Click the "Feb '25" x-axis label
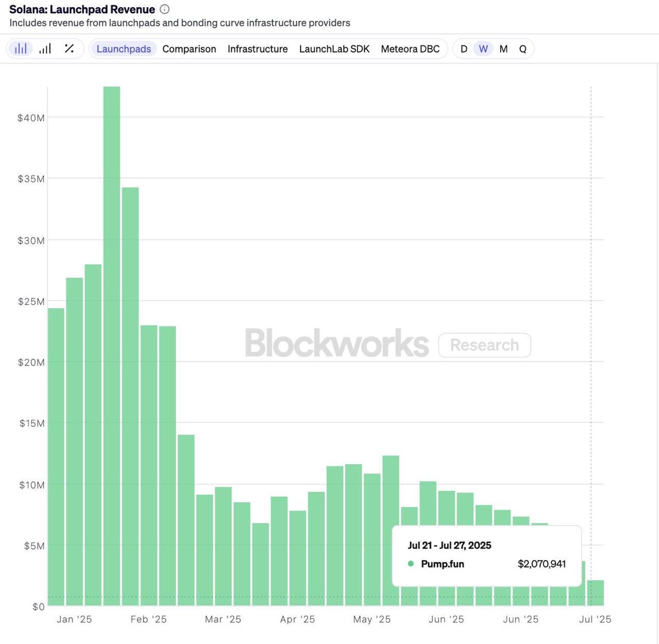Screen dimensions: 659x644 tap(148, 619)
